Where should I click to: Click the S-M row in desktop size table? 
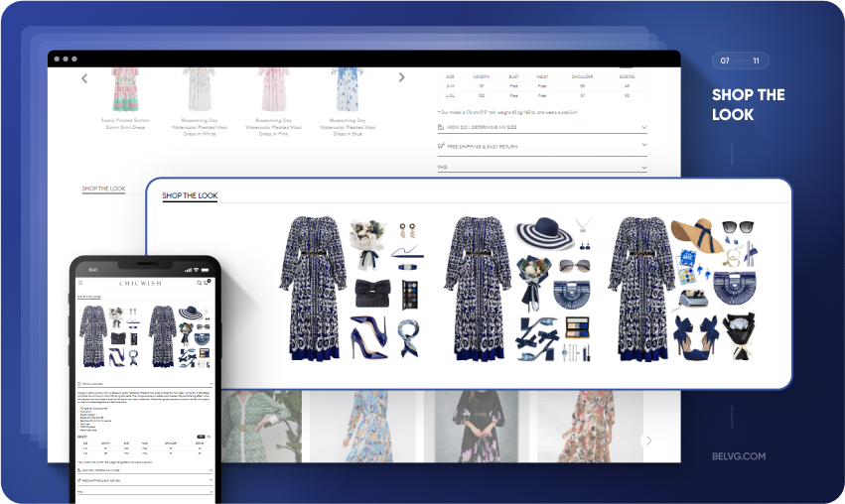542,85
